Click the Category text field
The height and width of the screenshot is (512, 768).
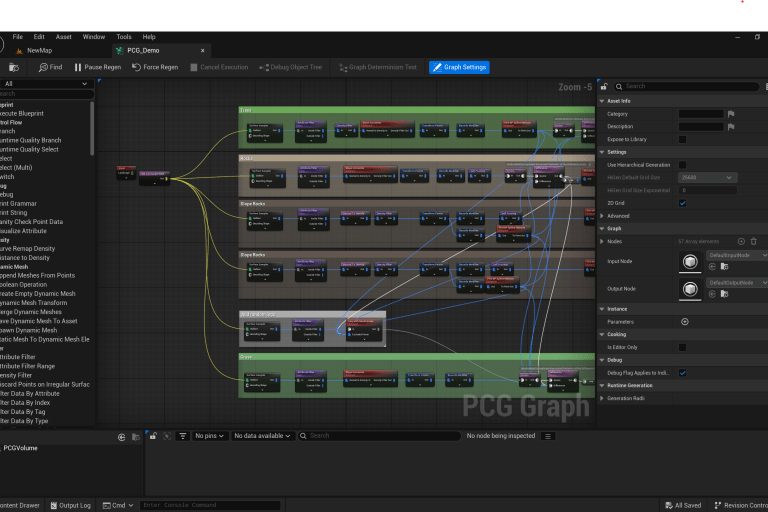click(701, 114)
